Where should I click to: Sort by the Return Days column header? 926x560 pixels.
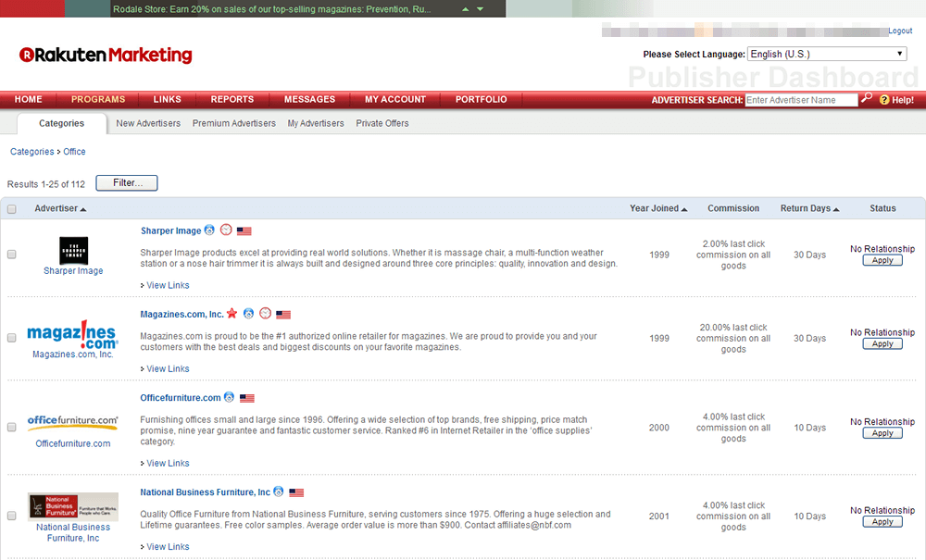pos(809,208)
